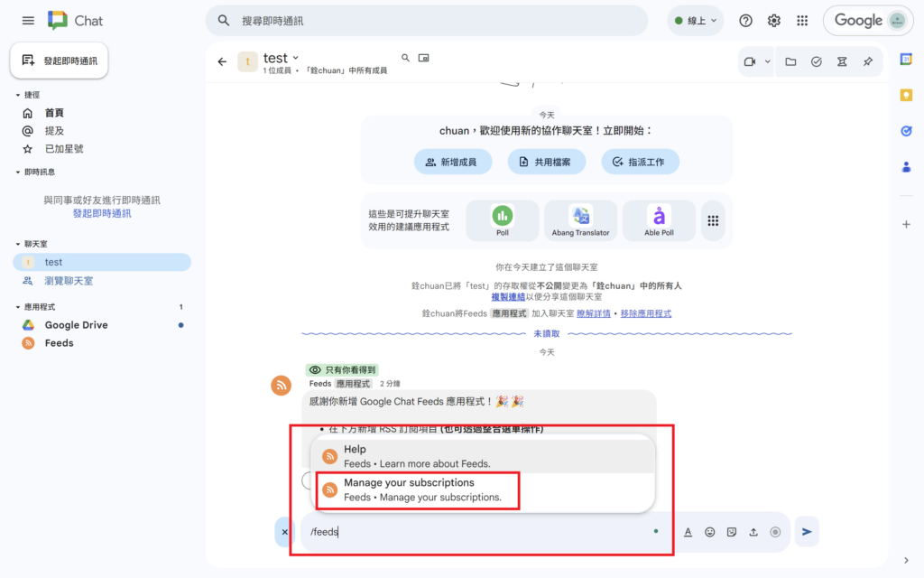The image size is (924, 578).
Task: Click the Start a chat button
Action: pyautogui.click(x=59, y=61)
